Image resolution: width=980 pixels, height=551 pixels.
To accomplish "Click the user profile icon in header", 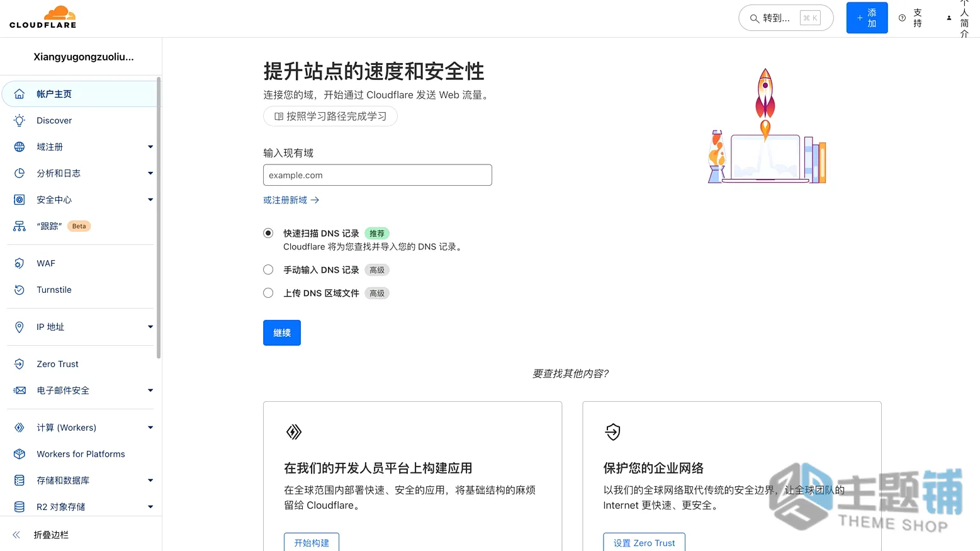I will pyautogui.click(x=949, y=18).
